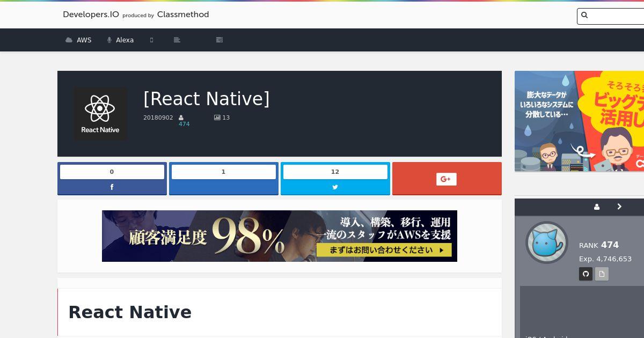This screenshot has height=338, width=644.
Task: Share on Facebook using the f icon
Action: pyautogui.click(x=112, y=187)
